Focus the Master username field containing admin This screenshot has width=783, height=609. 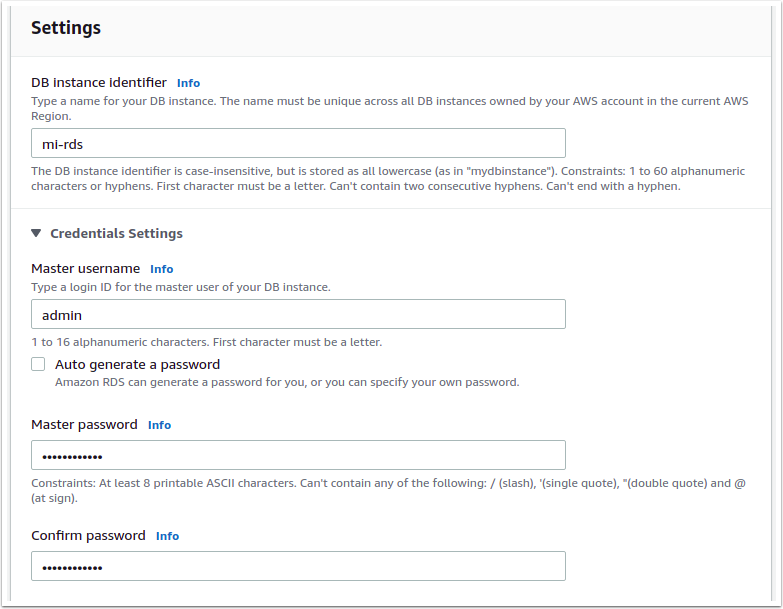[298, 314]
